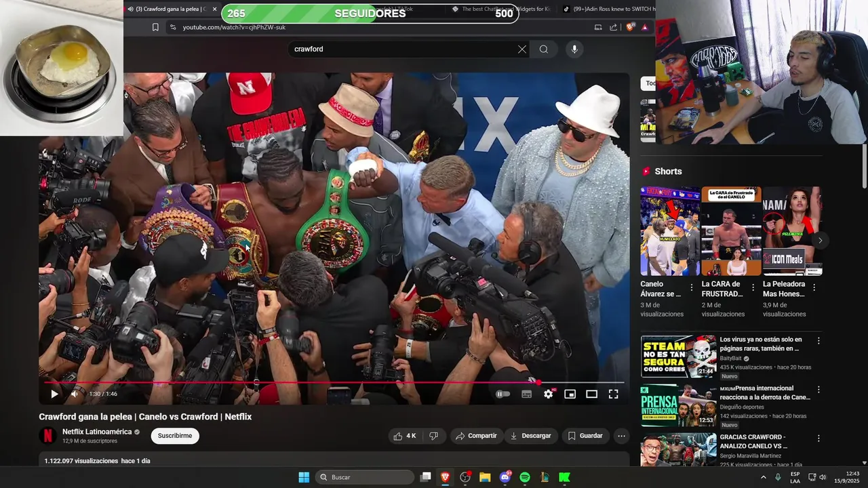Mute the video volume speaker icon
The image size is (868, 488).
point(75,394)
